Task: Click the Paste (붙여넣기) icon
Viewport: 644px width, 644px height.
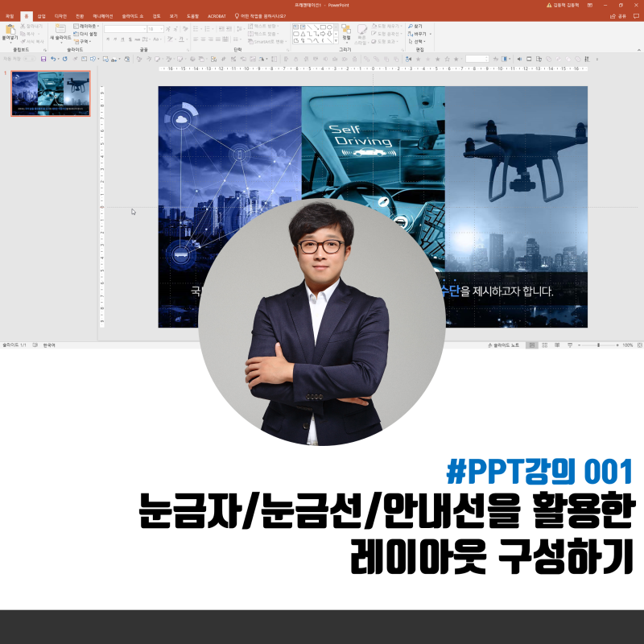Action: (10, 32)
